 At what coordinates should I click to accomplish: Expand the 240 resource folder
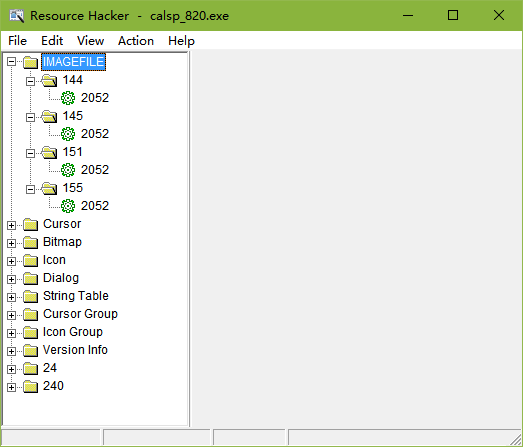tap(11, 387)
